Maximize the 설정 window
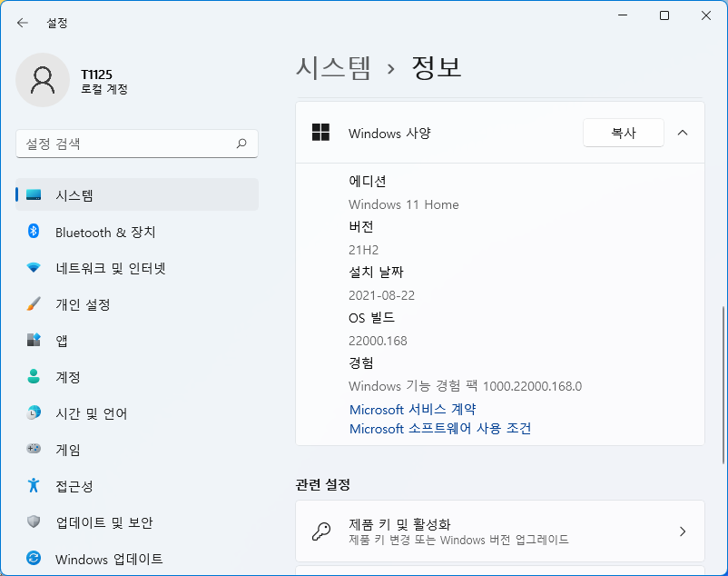 tap(664, 15)
